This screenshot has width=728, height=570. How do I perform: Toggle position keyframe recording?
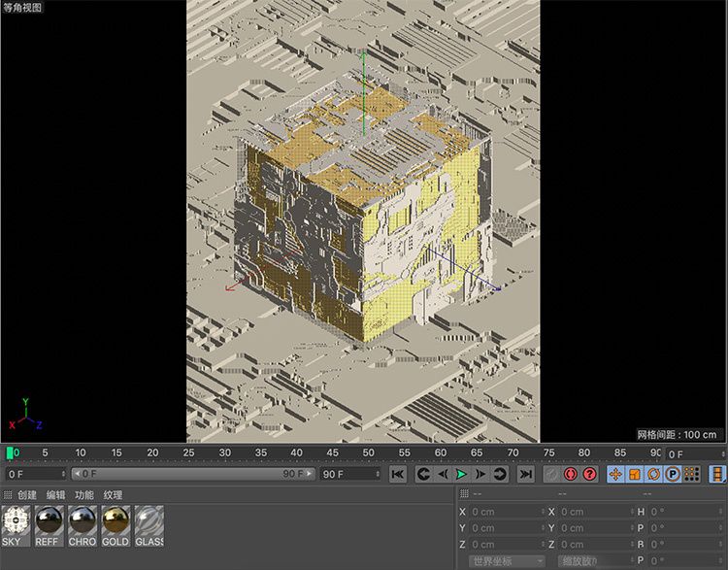615,474
